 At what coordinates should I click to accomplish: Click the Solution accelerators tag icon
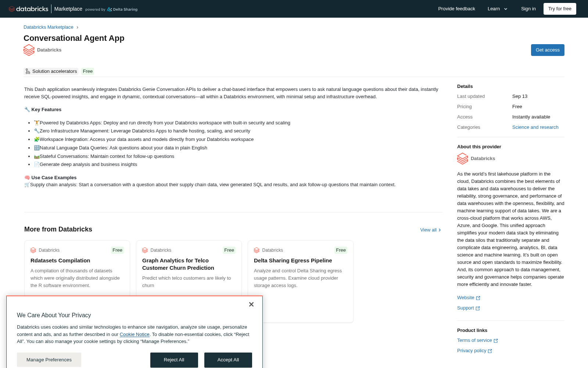(28, 71)
